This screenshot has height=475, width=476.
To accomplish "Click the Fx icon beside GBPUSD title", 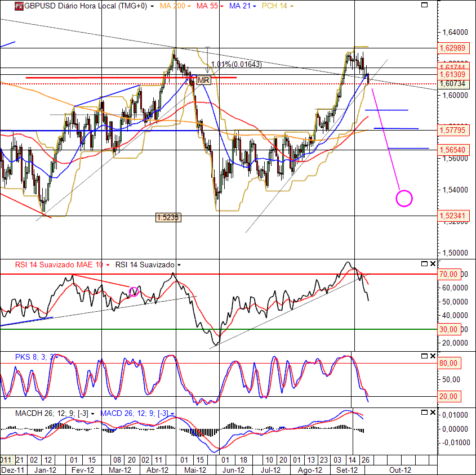I will point(19,6).
